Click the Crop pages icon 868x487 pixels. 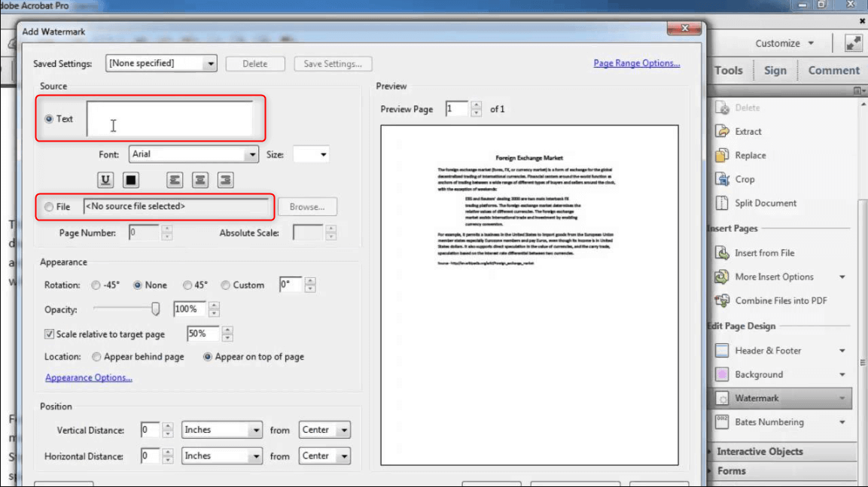(x=722, y=179)
